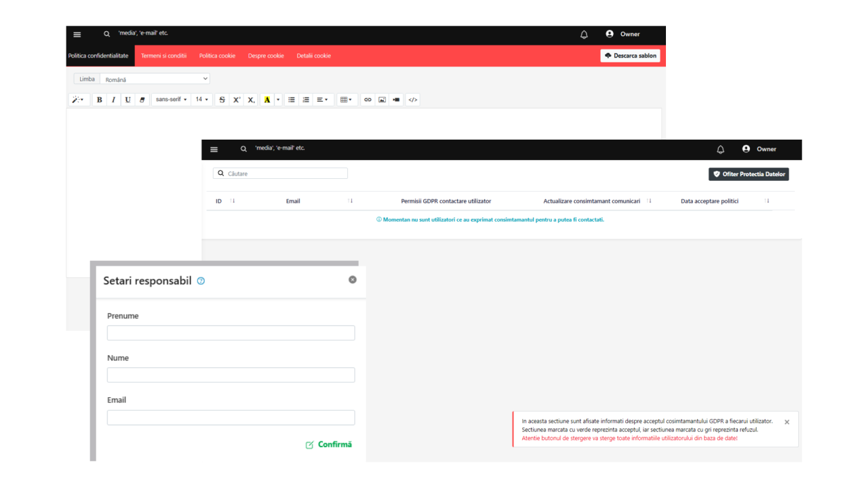
Task: Open the Limba language dropdown
Action: click(x=155, y=79)
